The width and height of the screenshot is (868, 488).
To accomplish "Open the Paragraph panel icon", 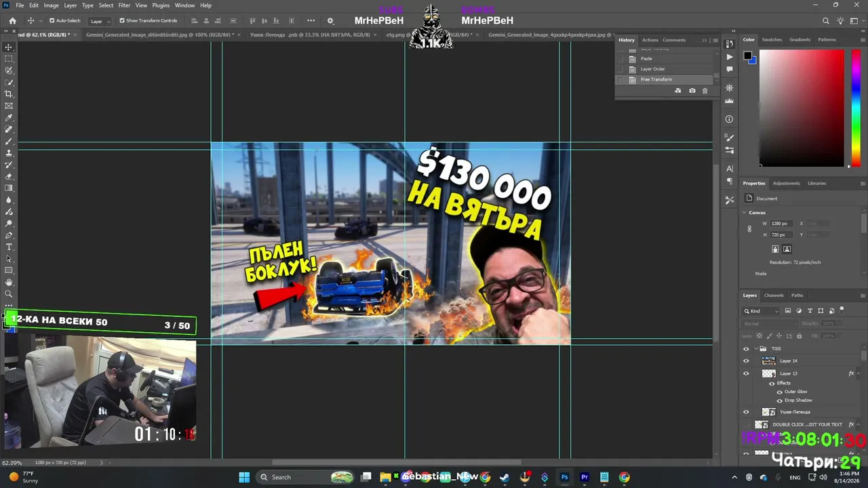I will coord(730,182).
